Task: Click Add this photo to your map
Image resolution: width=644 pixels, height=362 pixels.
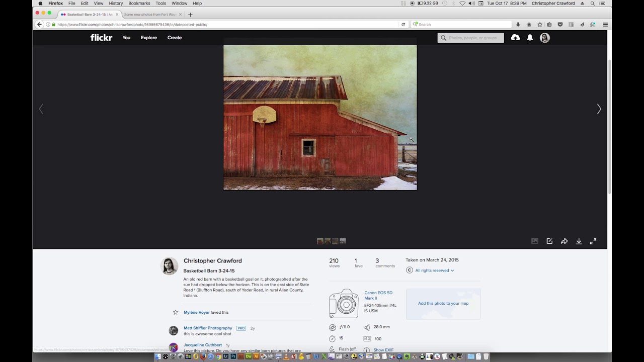Action: tap(443, 304)
